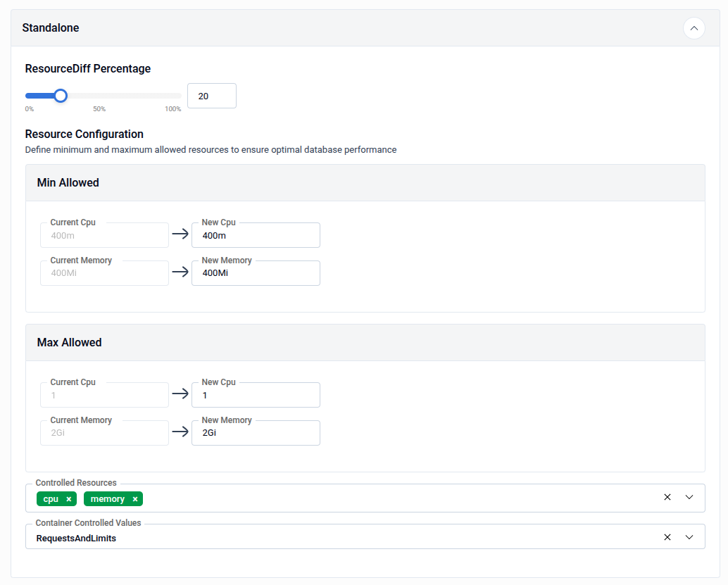728x585 pixels.
Task: Select the percentage input showing 20
Action: pos(211,95)
